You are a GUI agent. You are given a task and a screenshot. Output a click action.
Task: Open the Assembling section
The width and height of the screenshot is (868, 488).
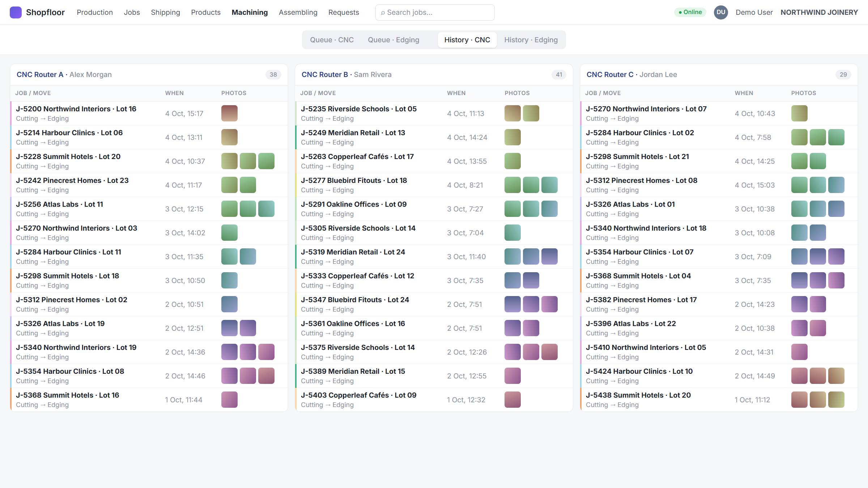coord(298,12)
